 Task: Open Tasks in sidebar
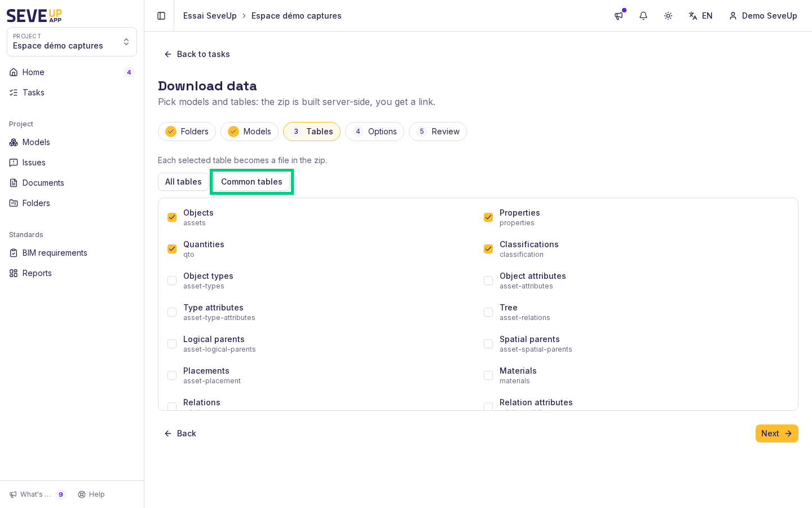click(72, 93)
